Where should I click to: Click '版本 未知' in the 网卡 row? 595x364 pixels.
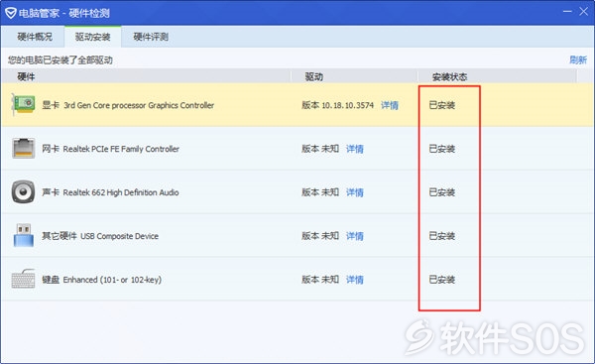pyautogui.click(x=320, y=149)
